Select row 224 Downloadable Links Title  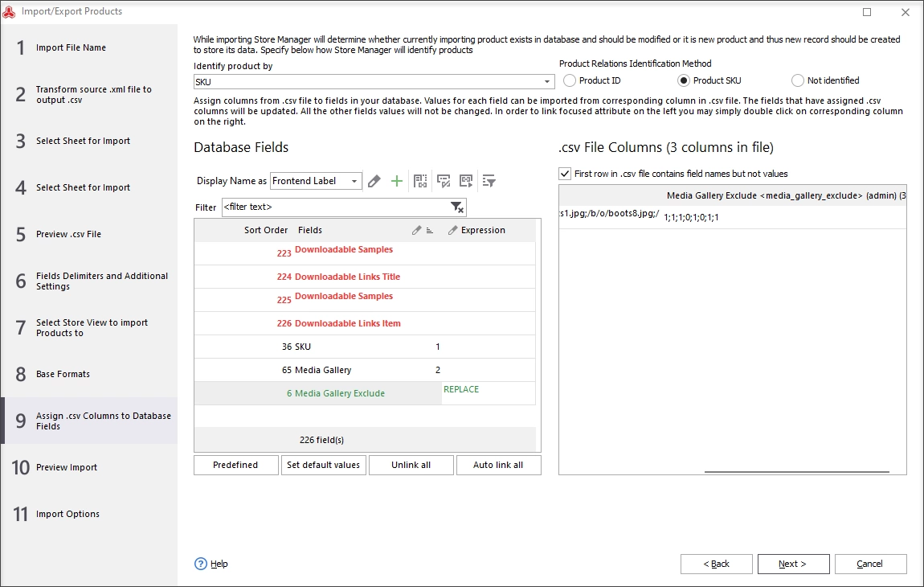(x=365, y=277)
